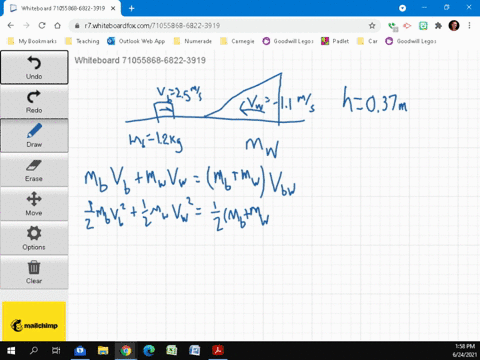480x360 pixels.
Task: Open the taskbar clock and date
Action: coord(464,351)
